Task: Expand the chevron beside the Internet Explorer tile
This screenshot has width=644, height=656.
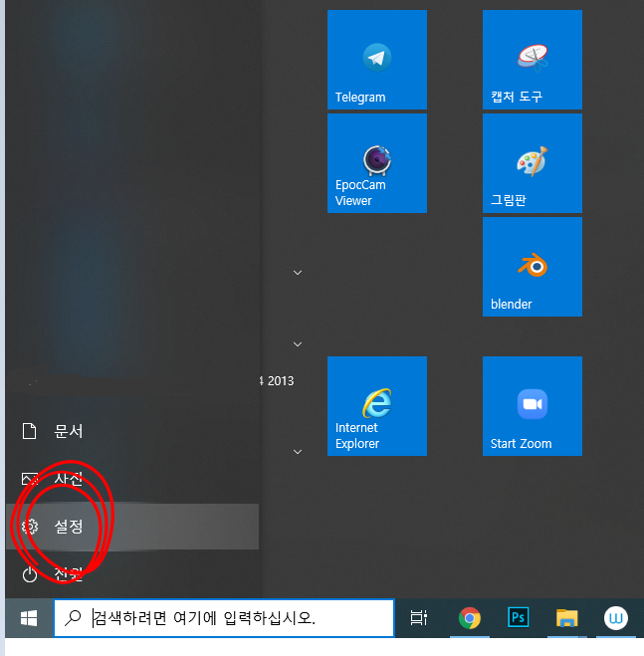Action: point(298,452)
